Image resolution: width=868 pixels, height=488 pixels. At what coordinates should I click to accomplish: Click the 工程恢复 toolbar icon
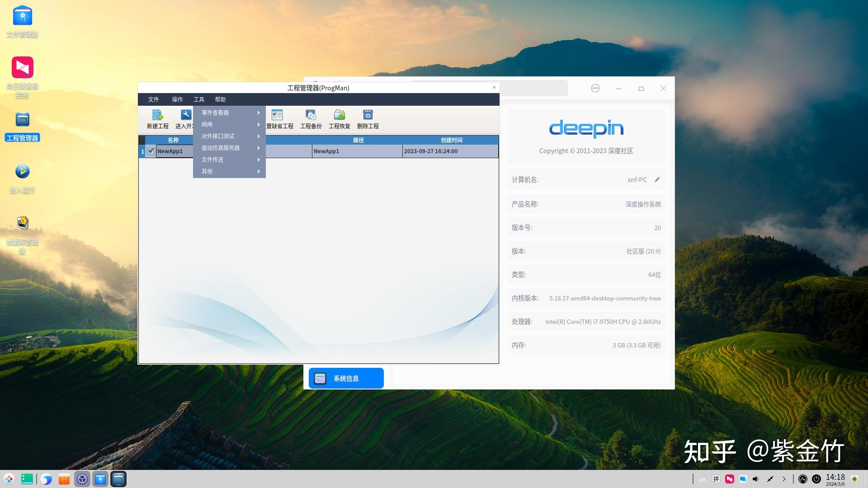point(340,119)
